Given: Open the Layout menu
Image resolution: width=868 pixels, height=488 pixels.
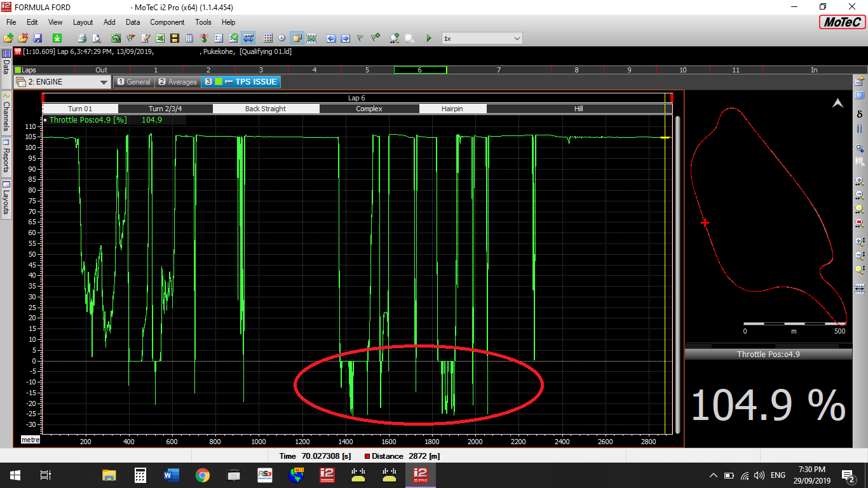Looking at the screenshot, I should tap(83, 22).
